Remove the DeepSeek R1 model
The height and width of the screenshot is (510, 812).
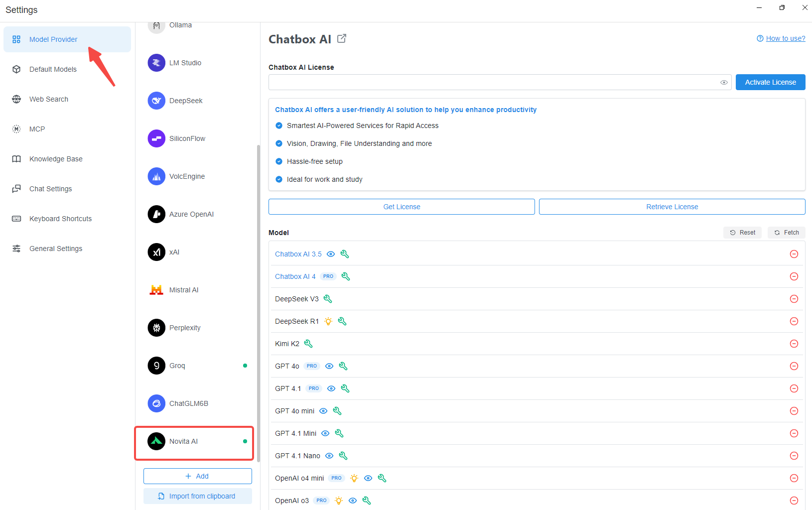tap(794, 321)
